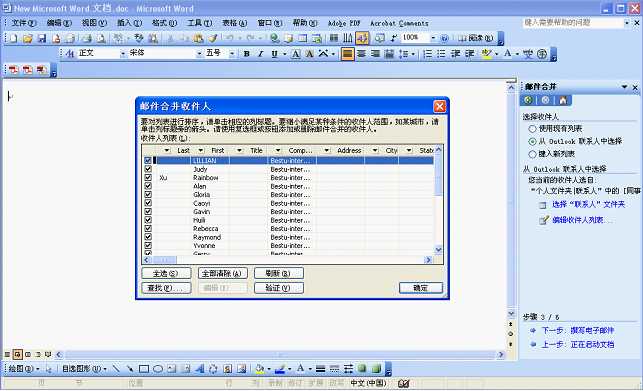Open the style dropdown showing 正文
The image size is (643, 391).
(122, 54)
